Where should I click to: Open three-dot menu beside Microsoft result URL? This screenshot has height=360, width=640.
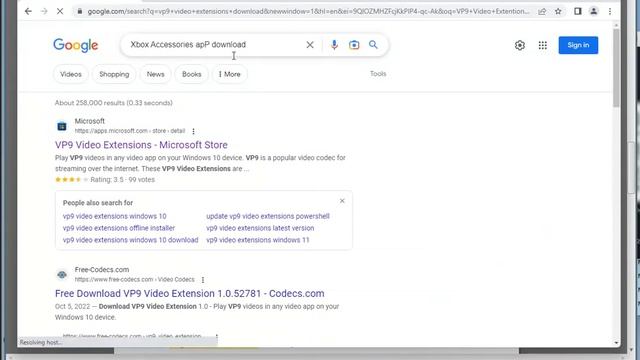tap(193, 131)
